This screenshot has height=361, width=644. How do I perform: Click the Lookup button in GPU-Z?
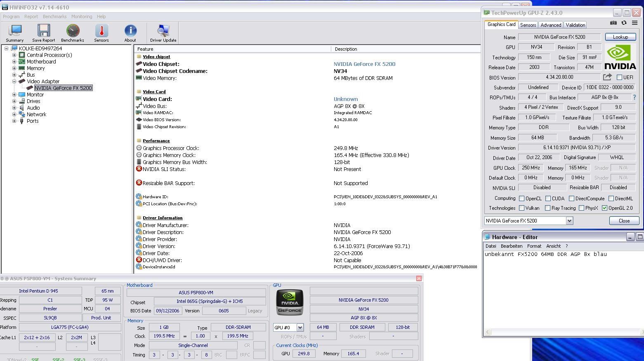click(620, 37)
